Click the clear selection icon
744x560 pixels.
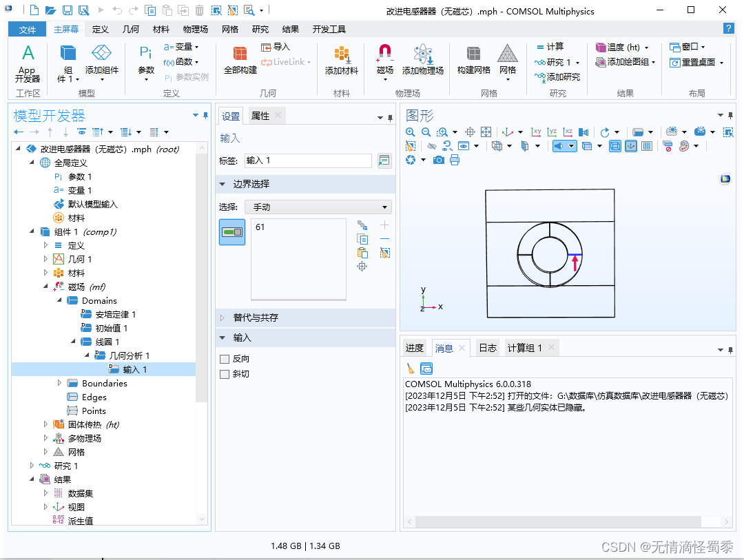[x=385, y=253]
